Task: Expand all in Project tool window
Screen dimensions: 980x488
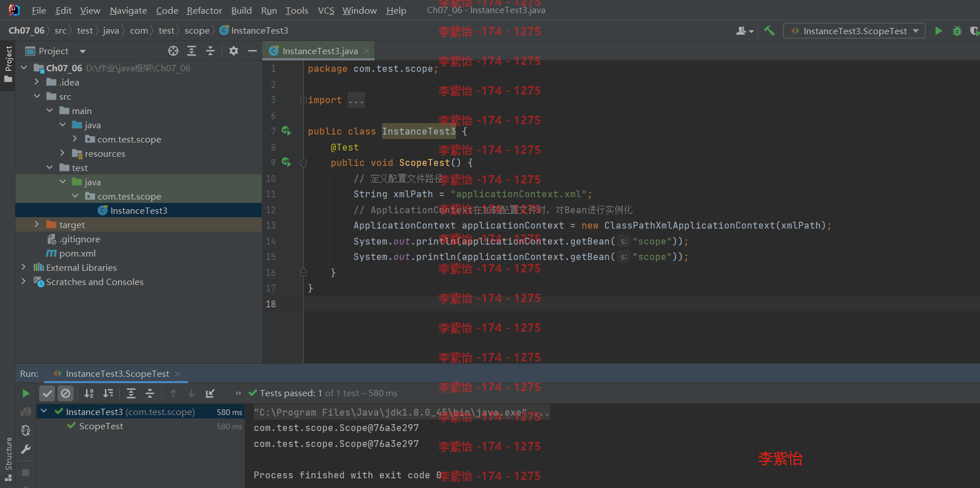Action: [x=192, y=51]
